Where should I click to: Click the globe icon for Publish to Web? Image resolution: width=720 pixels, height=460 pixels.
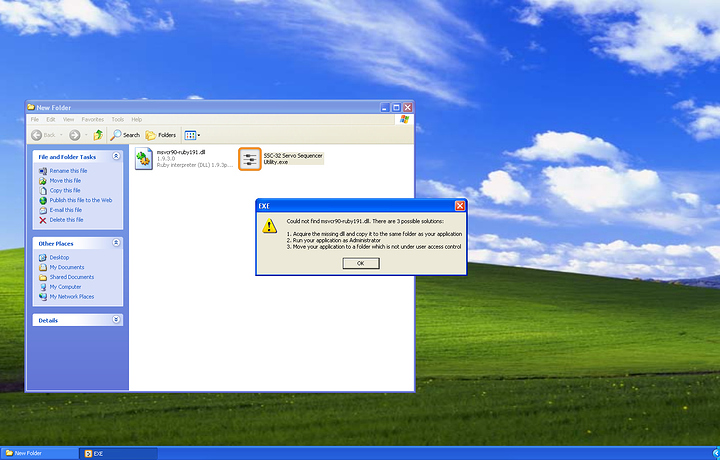pos(43,201)
